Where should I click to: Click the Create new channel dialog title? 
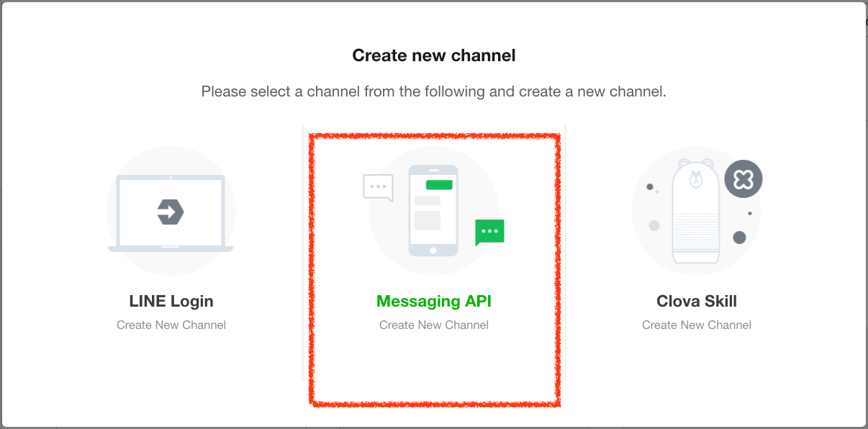(x=433, y=55)
